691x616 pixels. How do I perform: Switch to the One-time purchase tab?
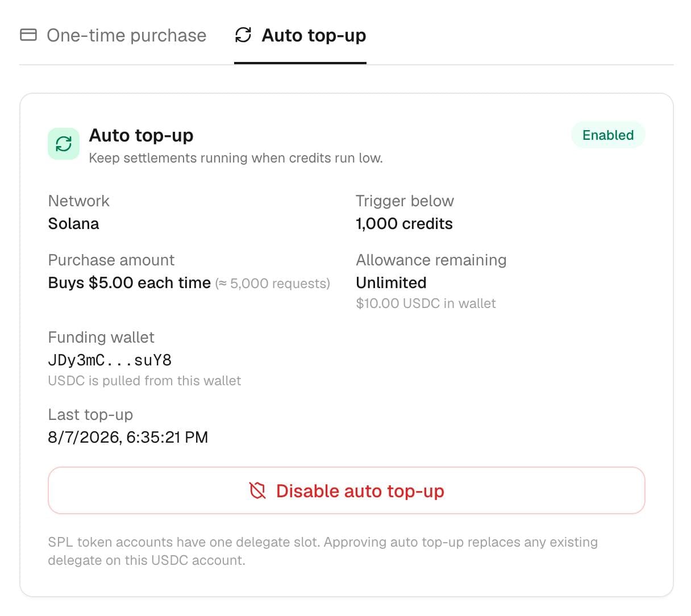(113, 35)
